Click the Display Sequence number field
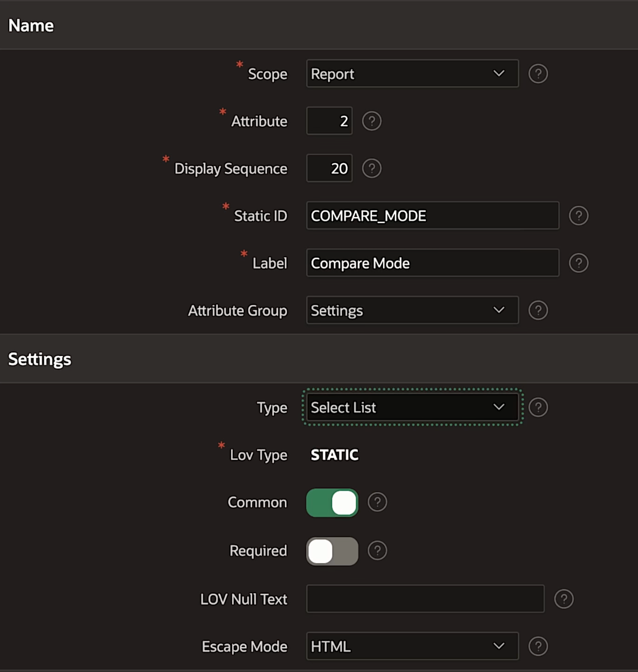Image resolution: width=638 pixels, height=672 pixels. tap(329, 168)
